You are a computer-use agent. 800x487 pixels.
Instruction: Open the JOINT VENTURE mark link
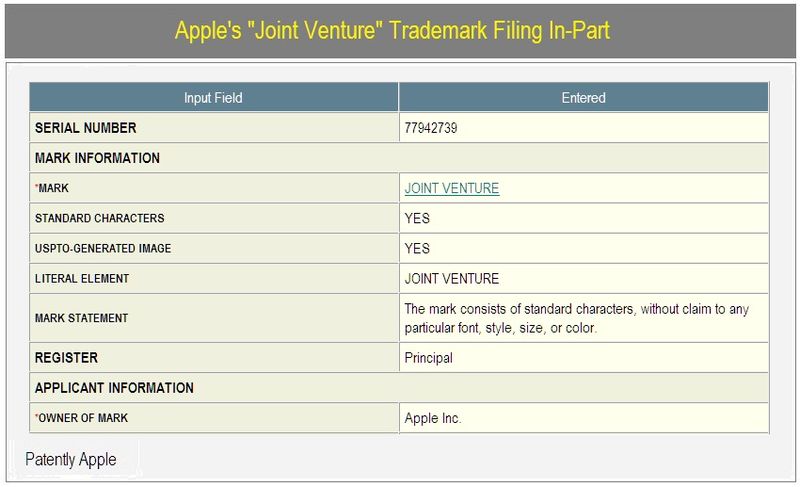coord(452,188)
